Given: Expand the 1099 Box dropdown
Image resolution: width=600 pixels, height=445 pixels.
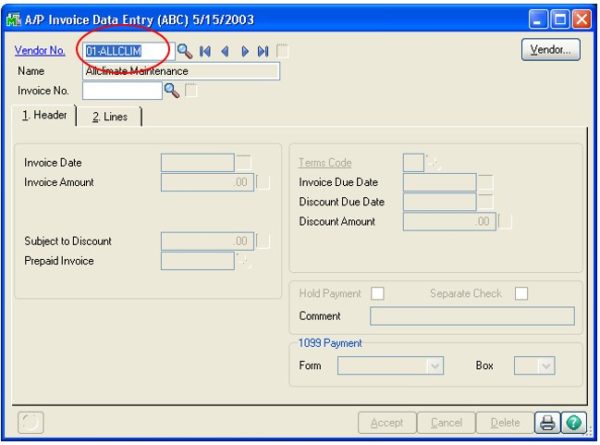Looking at the screenshot, I should point(546,366).
